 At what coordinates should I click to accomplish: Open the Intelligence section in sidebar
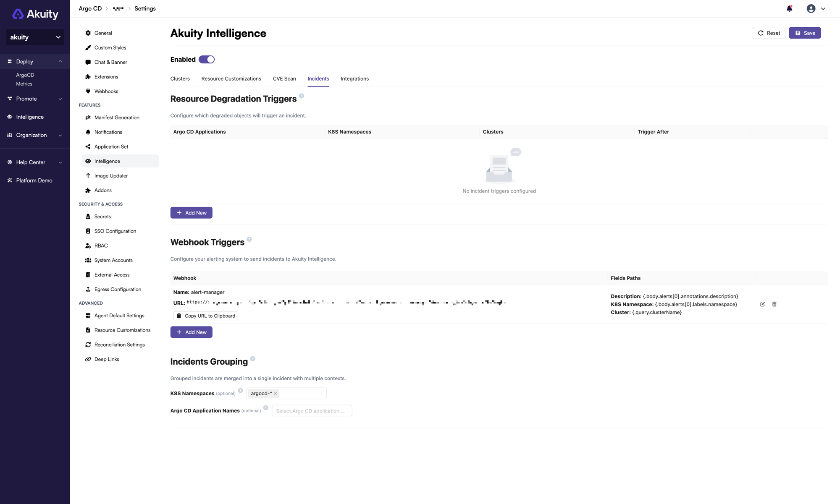tap(29, 117)
